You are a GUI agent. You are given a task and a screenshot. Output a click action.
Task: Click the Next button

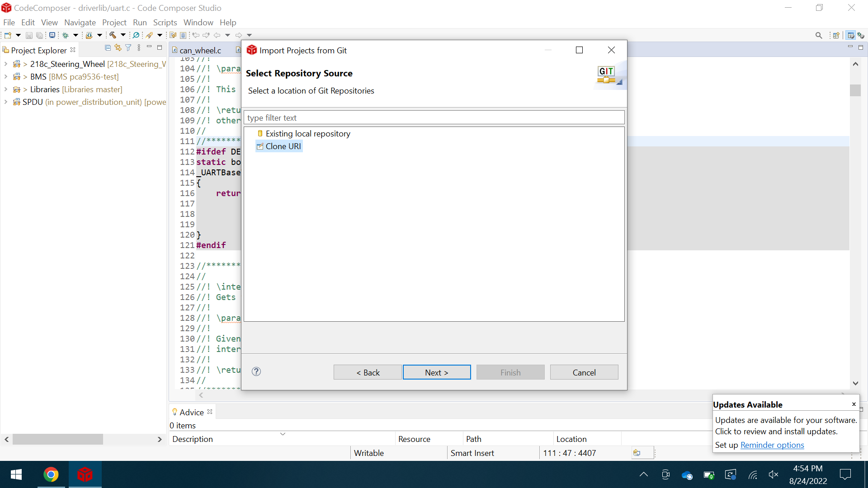436,372
